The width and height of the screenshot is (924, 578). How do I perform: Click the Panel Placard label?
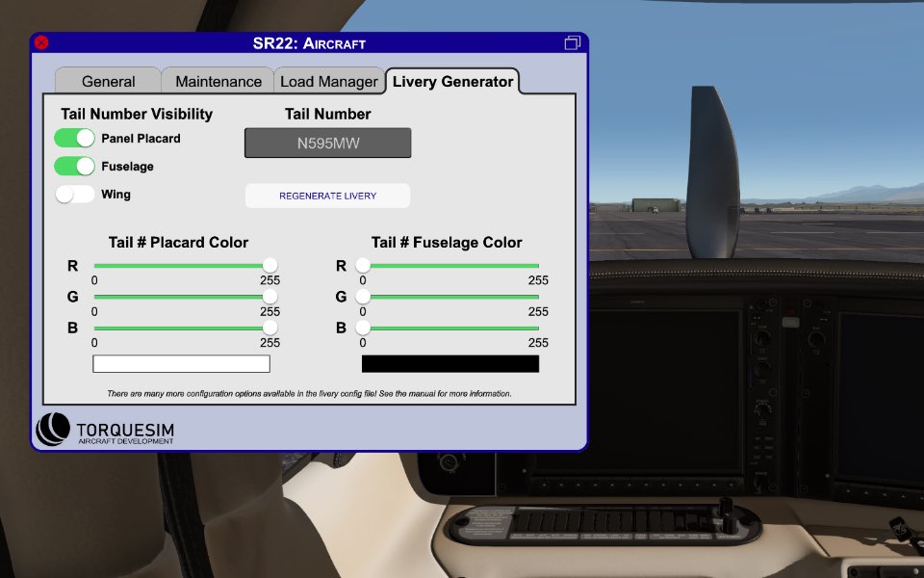[141, 139]
